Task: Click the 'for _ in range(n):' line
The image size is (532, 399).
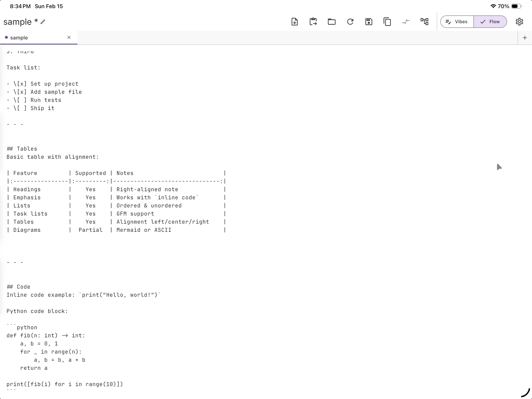Action: 51,352
